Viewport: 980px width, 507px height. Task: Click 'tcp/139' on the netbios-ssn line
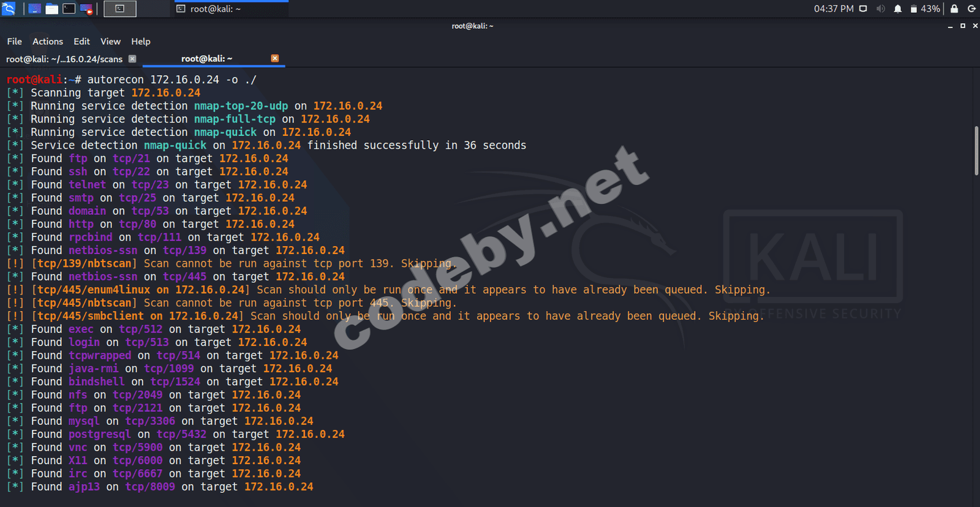tap(184, 250)
